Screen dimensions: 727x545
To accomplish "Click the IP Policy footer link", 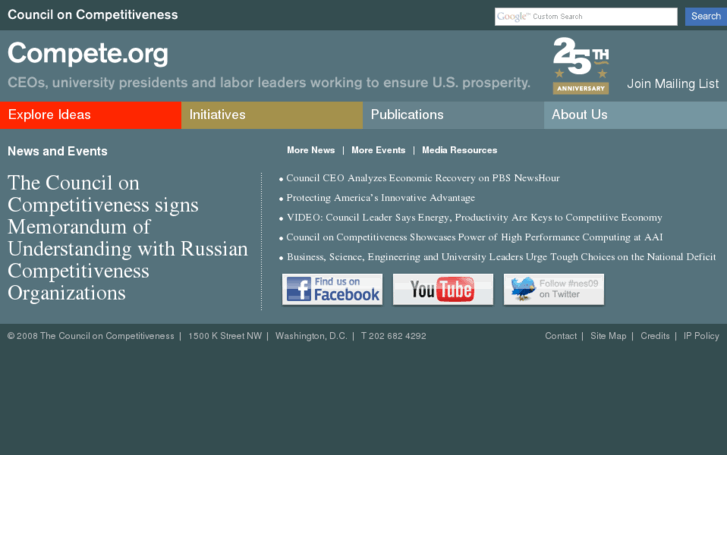I will [x=701, y=336].
